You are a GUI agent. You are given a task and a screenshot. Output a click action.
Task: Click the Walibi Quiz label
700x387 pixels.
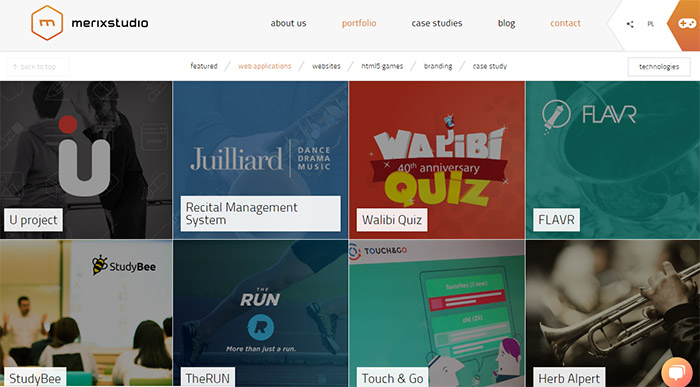(x=392, y=220)
